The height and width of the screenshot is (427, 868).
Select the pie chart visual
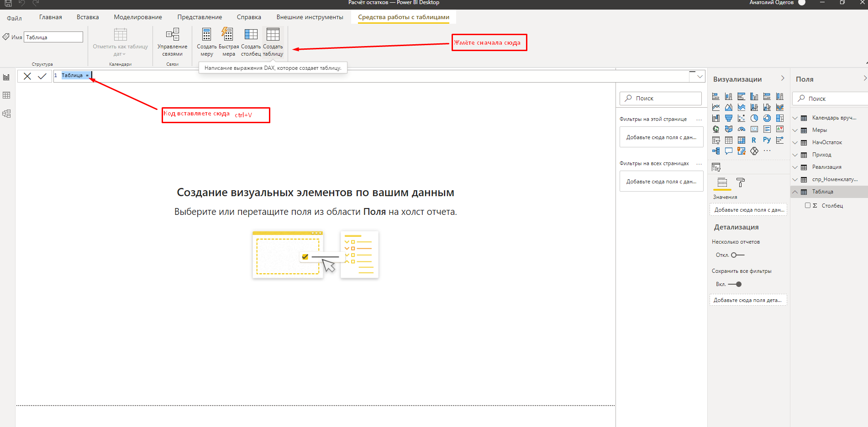(754, 118)
